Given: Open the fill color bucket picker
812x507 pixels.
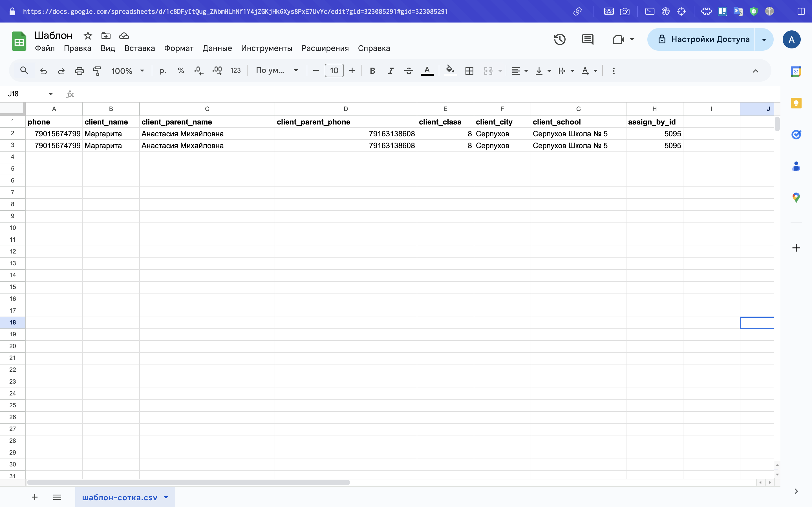Looking at the screenshot, I should click(450, 71).
